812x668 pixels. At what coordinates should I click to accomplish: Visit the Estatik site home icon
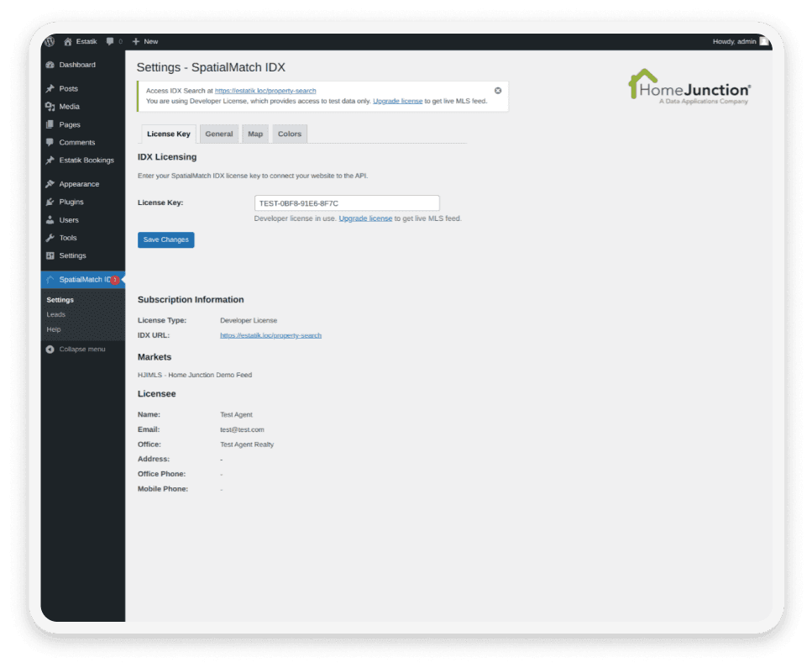tap(67, 41)
